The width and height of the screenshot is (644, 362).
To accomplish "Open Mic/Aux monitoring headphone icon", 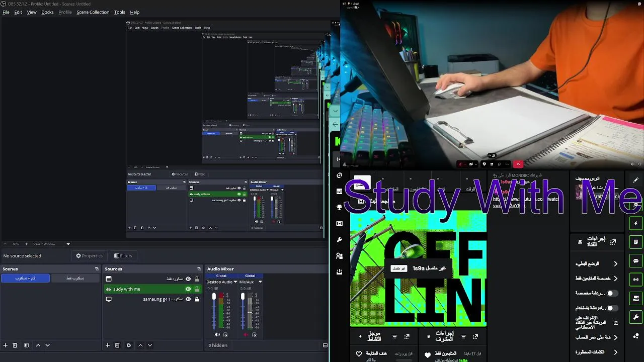I will pos(254,334).
